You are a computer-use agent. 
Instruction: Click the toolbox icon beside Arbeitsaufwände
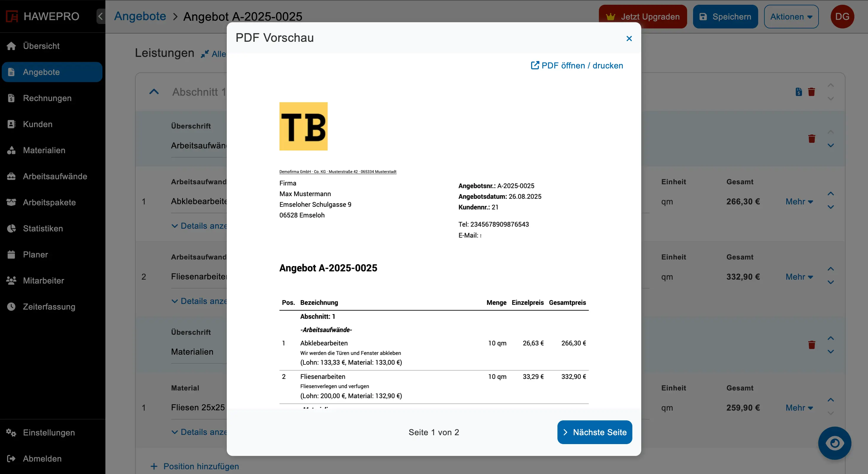(x=11, y=176)
